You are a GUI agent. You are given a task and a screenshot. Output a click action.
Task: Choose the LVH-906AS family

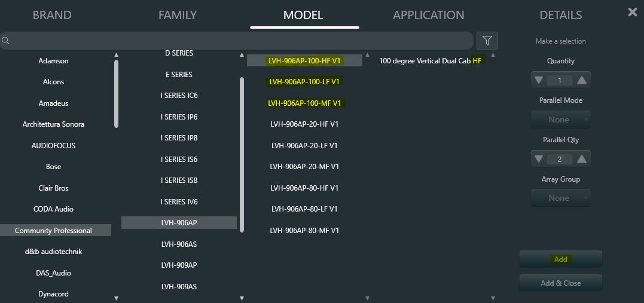[x=179, y=244]
